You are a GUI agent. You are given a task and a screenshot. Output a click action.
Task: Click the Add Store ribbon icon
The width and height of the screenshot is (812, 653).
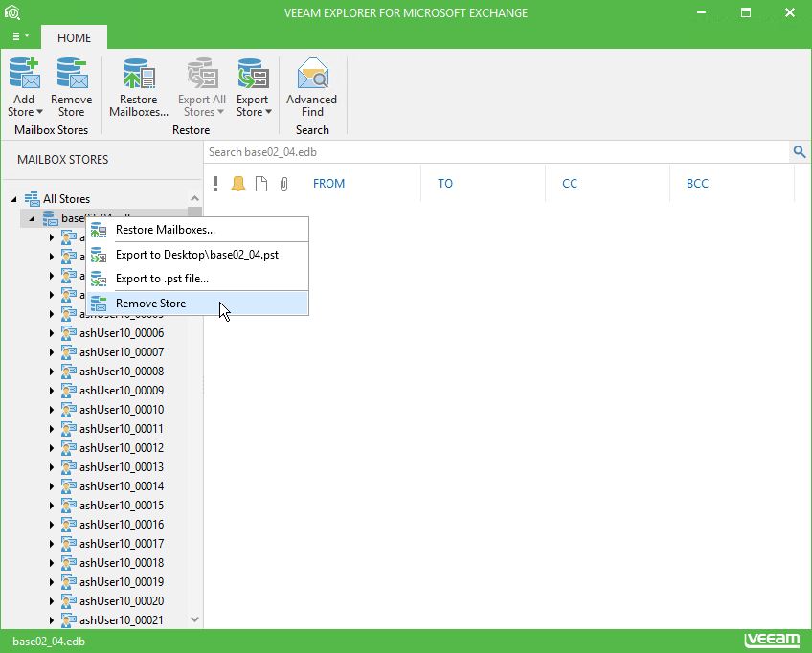click(x=24, y=73)
